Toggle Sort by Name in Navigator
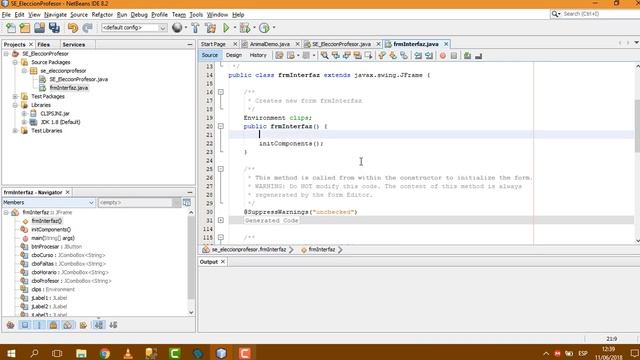The width and height of the screenshot is (640, 360). click(99, 325)
